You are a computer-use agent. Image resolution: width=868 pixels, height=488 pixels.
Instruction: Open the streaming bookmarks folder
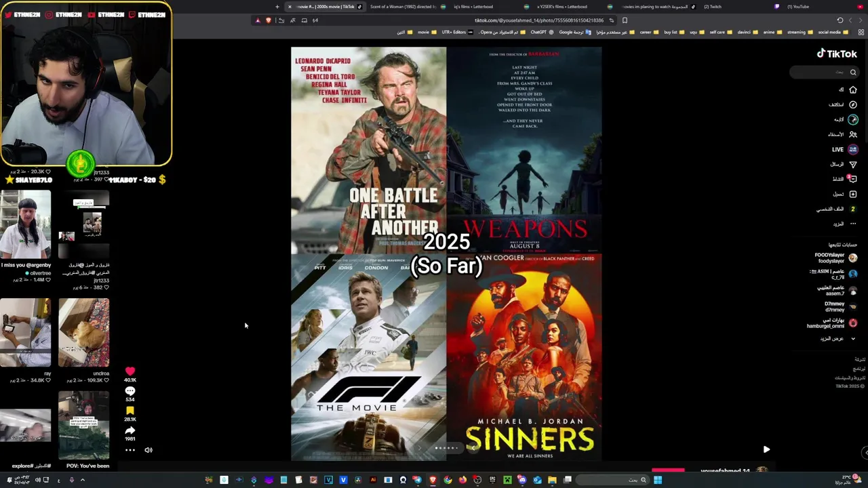[x=800, y=32]
